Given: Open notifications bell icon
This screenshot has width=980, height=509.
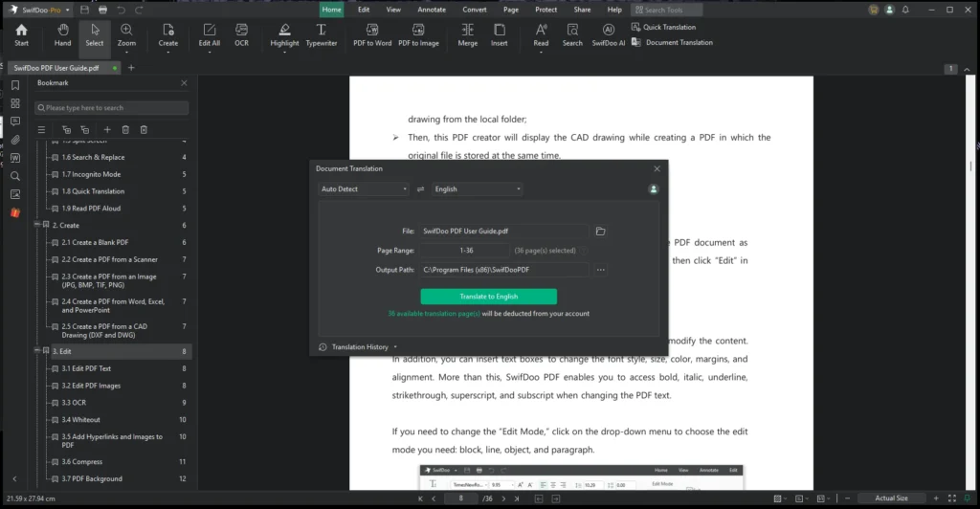Looking at the screenshot, I should 905,10.
